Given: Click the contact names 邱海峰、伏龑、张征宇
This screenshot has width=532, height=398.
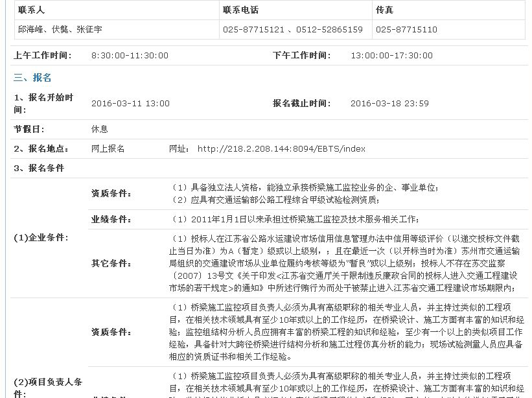Looking at the screenshot, I should point(60,30).
